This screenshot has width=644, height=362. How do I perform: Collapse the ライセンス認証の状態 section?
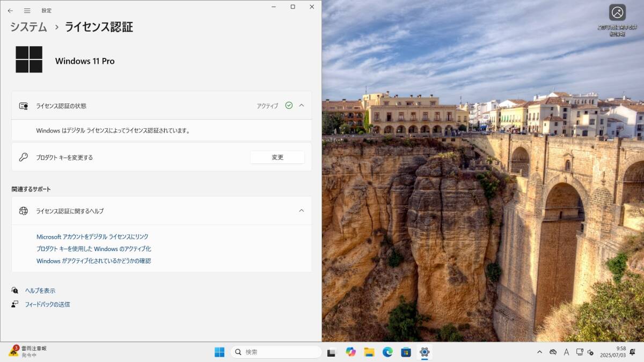(302, 106)
